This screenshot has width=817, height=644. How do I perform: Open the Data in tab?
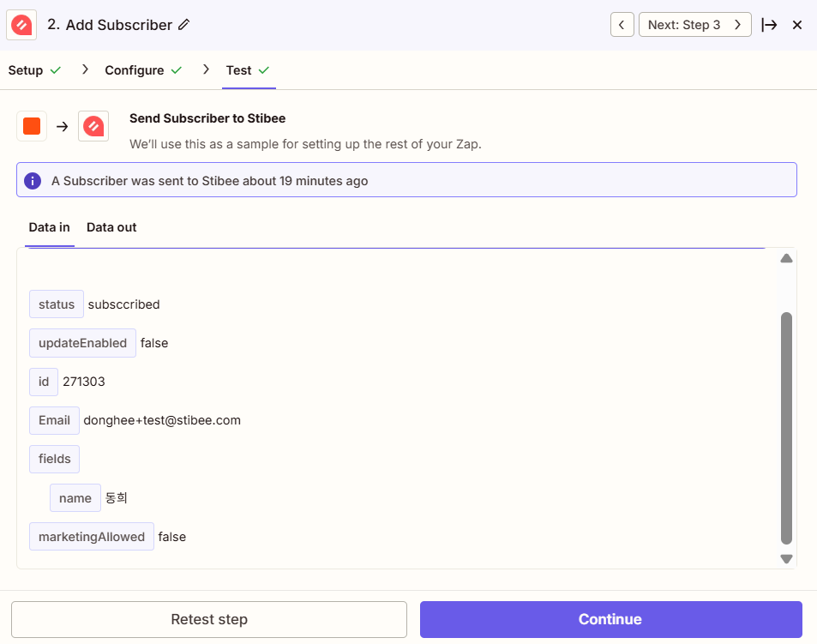coord(49,228)
